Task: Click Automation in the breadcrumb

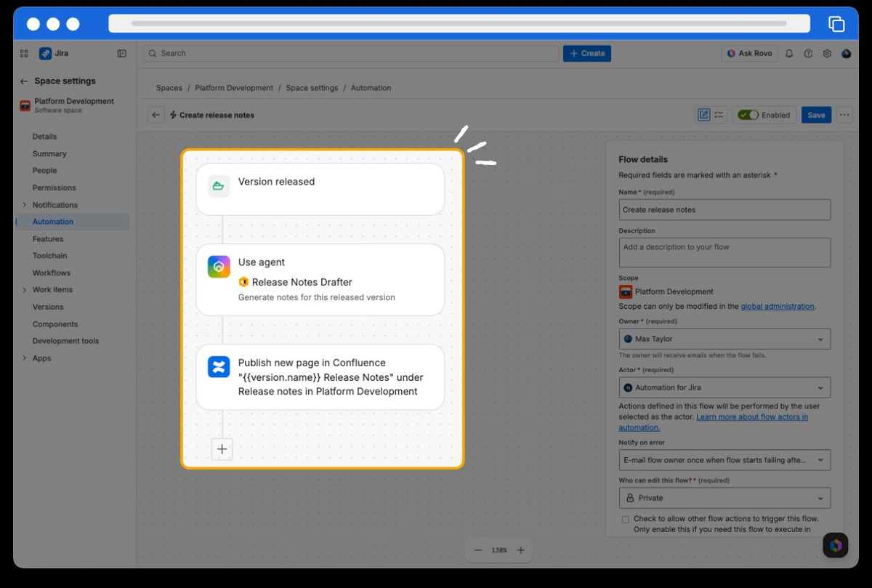Action: [x=371, y=88]
